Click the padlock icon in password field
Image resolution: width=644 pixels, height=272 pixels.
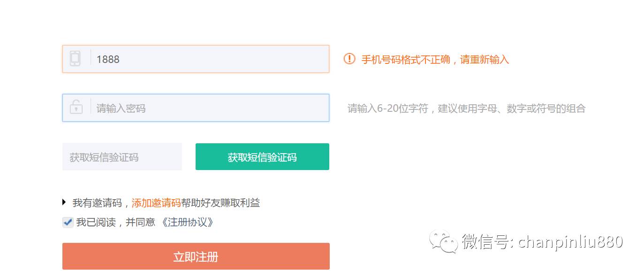(76, 107)
